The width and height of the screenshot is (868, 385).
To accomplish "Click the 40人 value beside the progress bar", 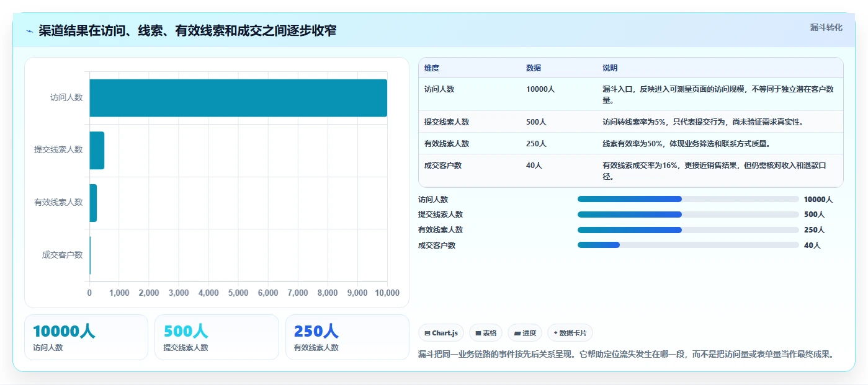I will pos(812,246).
